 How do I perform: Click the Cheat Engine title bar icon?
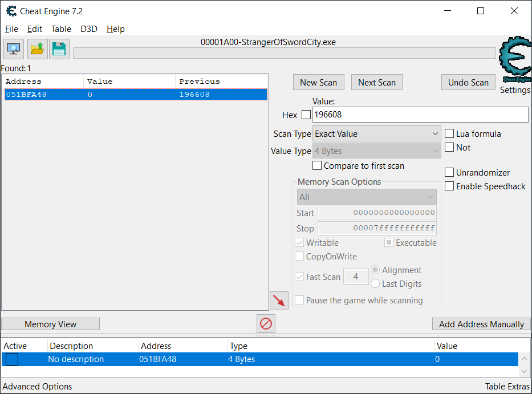pos(11,11)
